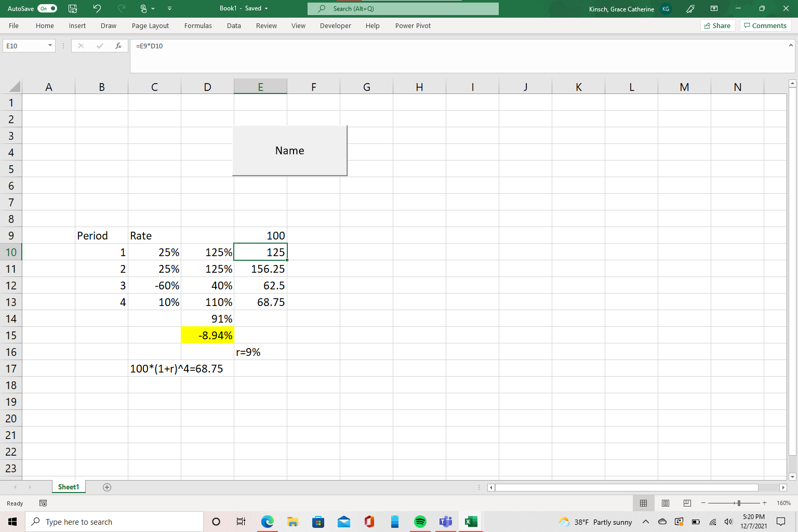Switch to Normal view in the status bar
Image resolution: width=798 pixels, height=532 pixels.
coord(643,503)
